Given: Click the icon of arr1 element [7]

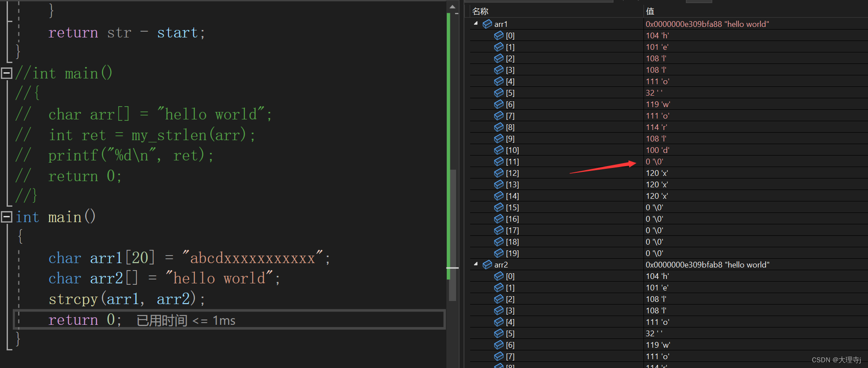Looking at the screenshot, I should coord(499,115).
